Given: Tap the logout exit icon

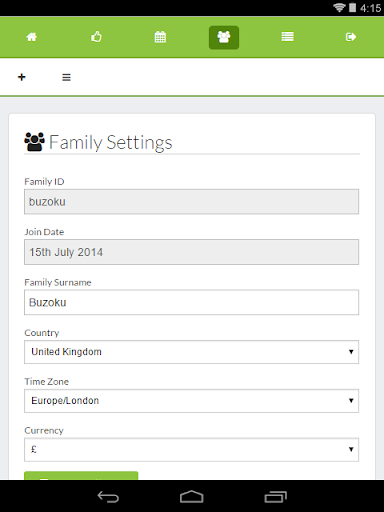Looking at the screenshot, I should coord(351,37).
